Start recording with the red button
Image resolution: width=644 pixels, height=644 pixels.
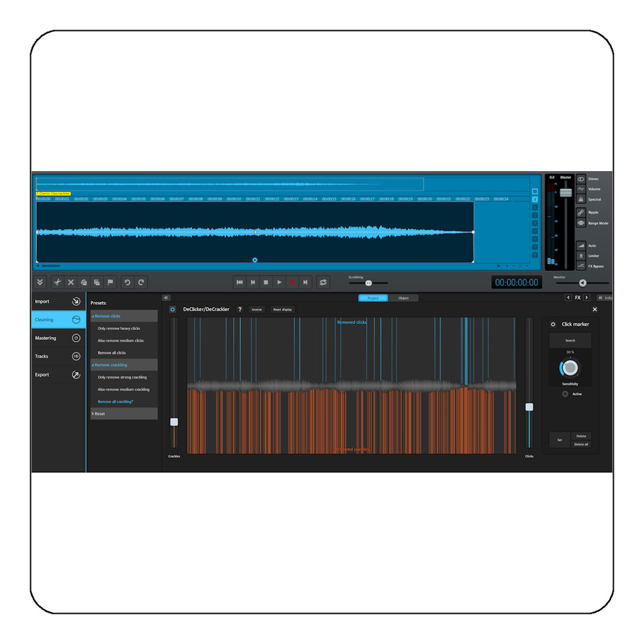coord(292,282)
